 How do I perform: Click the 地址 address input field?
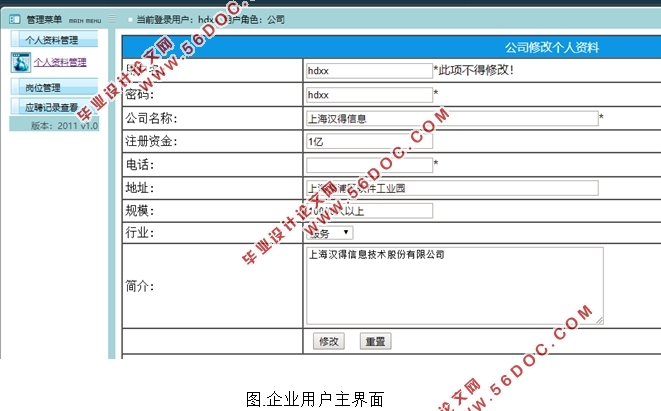(x=452, y=188)
